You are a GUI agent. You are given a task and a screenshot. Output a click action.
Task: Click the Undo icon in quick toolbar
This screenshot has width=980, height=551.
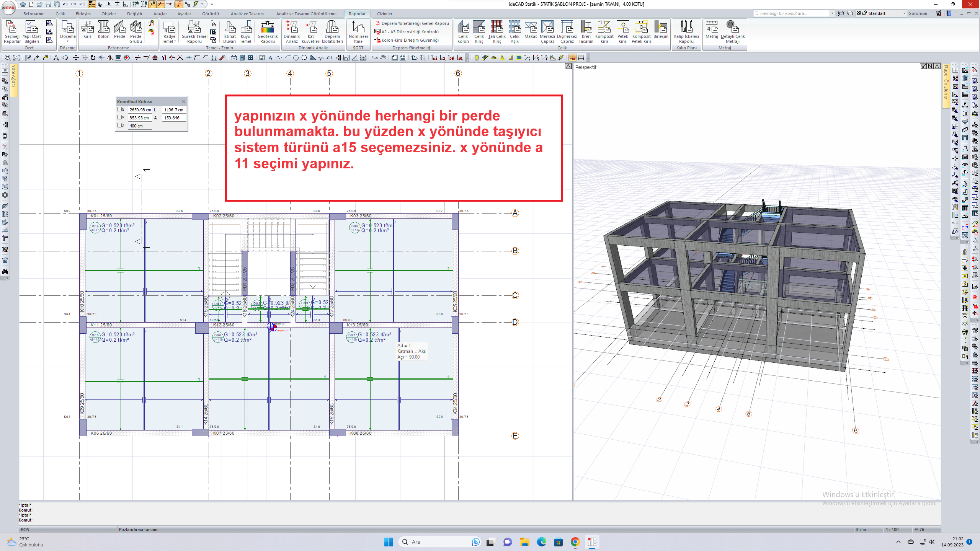click(65, 4)
